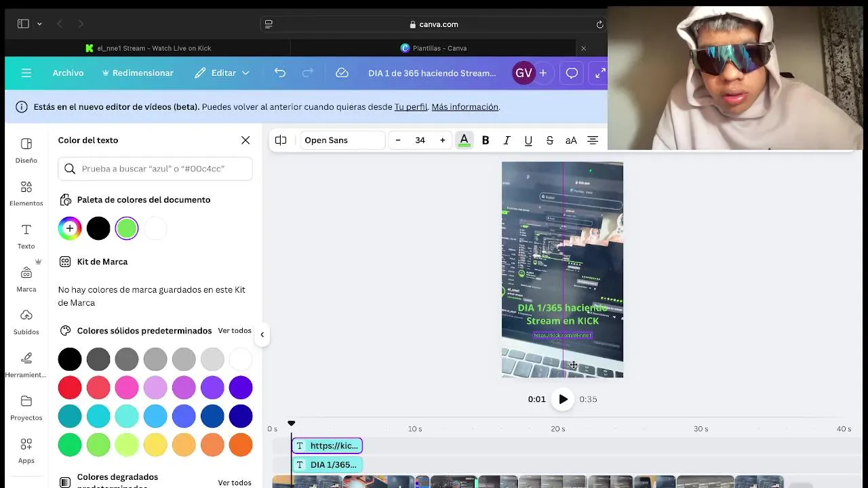Screen dimensions: 868x488
Task: Increase the font size
Action: tap(443, 140)
